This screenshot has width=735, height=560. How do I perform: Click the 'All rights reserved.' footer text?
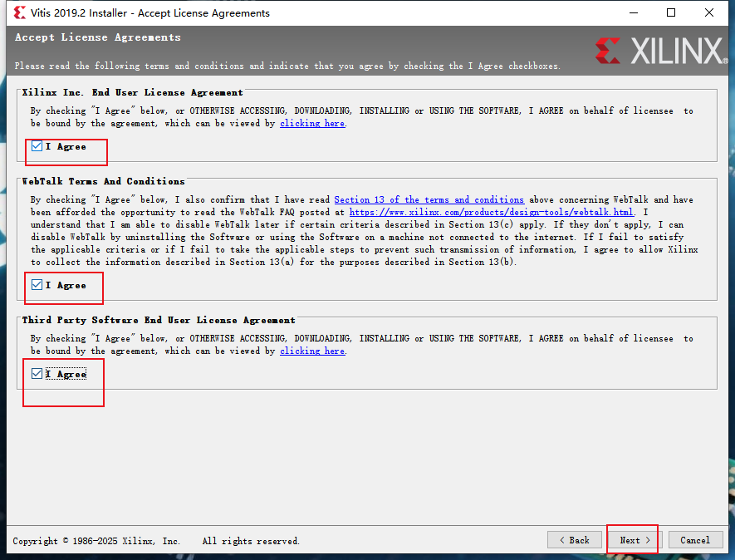(251, 541)
